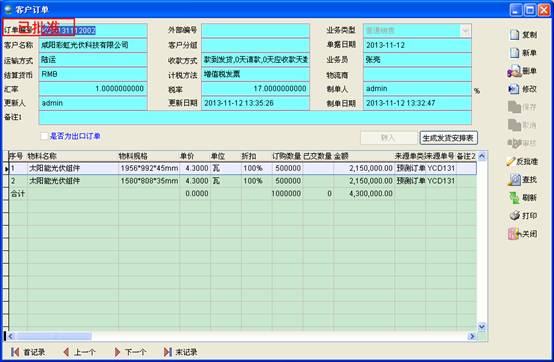Click the 单价 column header
554x362 pixels.
pyautogui.click(x=195, y=156)
